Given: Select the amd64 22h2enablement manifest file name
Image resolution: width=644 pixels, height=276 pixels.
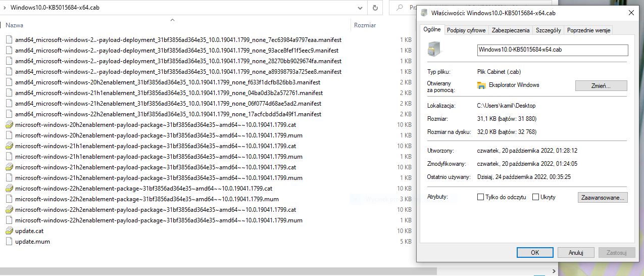Looking at the screenshot, I should pyautogui.click(x=168, y=114).
